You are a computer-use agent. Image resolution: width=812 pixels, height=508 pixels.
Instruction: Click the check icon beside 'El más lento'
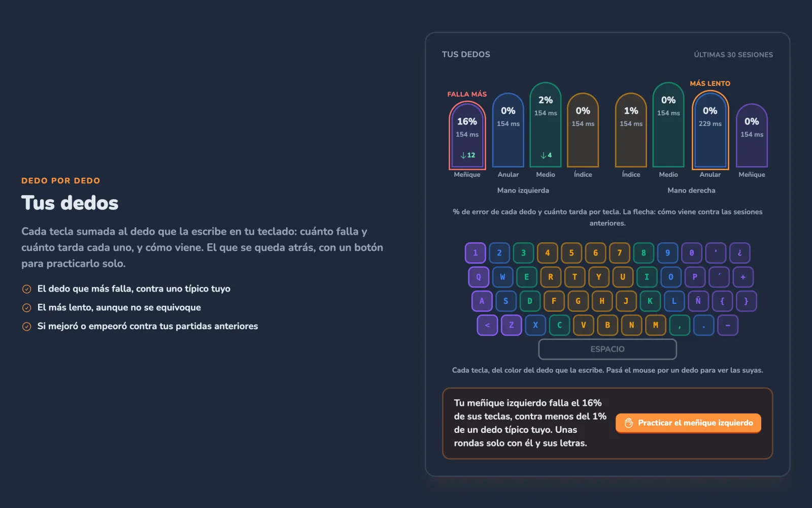pyautogui.click(x=27, y=308)
